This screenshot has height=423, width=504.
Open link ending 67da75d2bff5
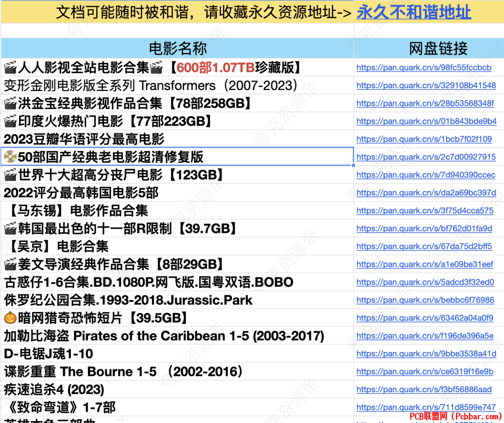pyautogui.click(x=424, y=246)
